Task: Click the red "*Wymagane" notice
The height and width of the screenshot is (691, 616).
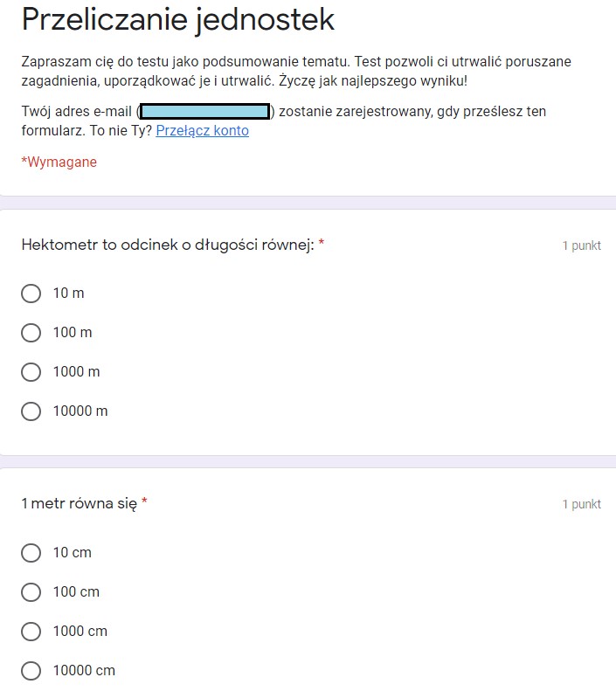Action: pyautogui.click(x=59, y=162)
